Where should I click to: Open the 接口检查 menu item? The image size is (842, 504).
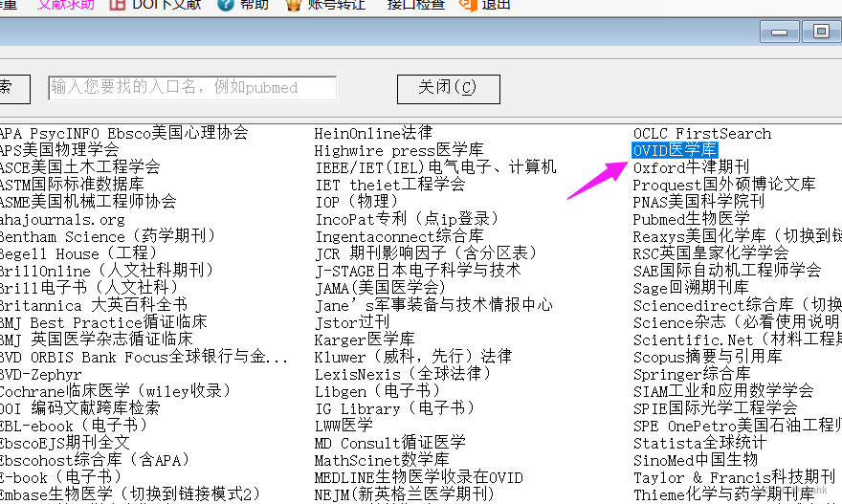pos(415,5)
